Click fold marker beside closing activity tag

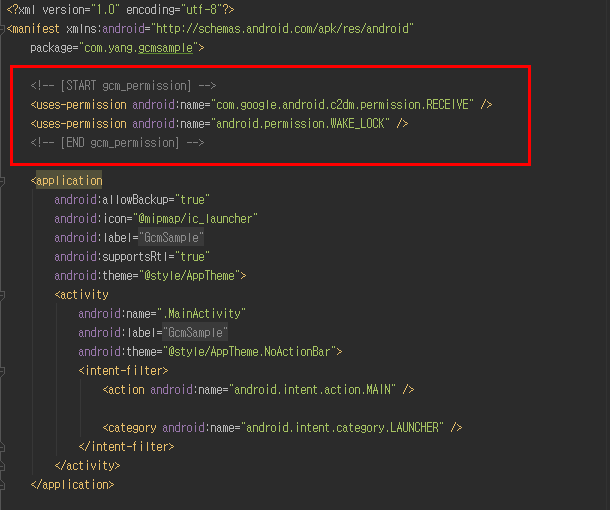[2, 466]
